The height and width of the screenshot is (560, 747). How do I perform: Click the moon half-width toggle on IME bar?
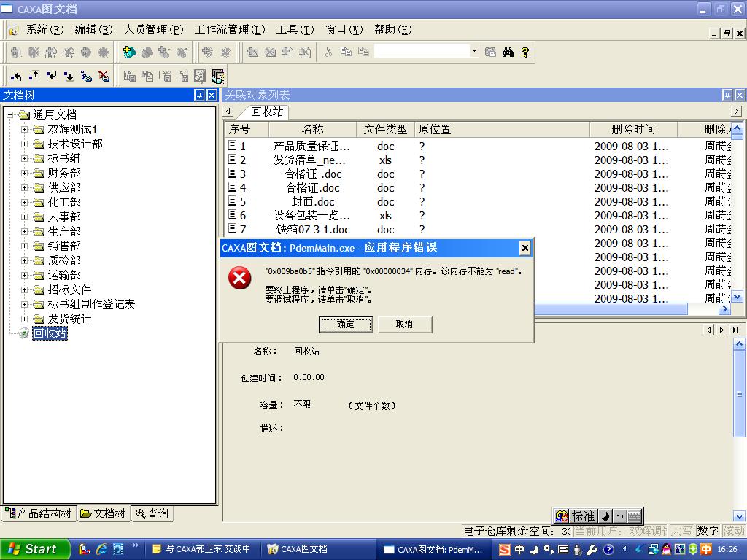[605, 516]
